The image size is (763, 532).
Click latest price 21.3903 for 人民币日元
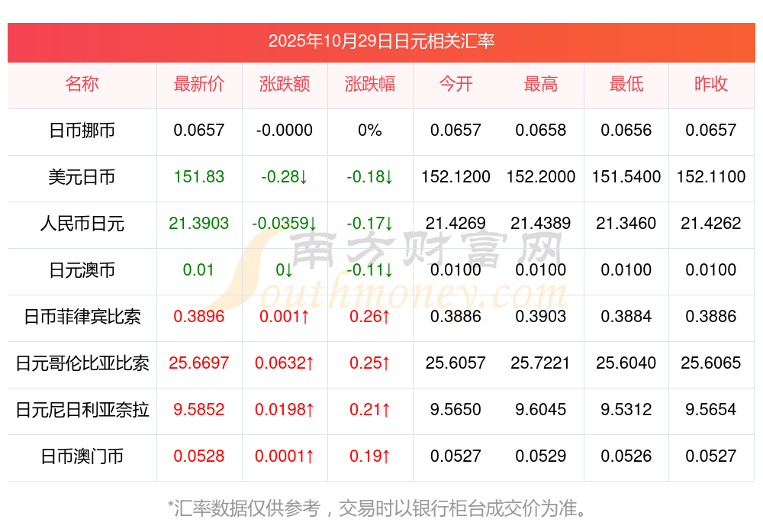pos(199,224)
